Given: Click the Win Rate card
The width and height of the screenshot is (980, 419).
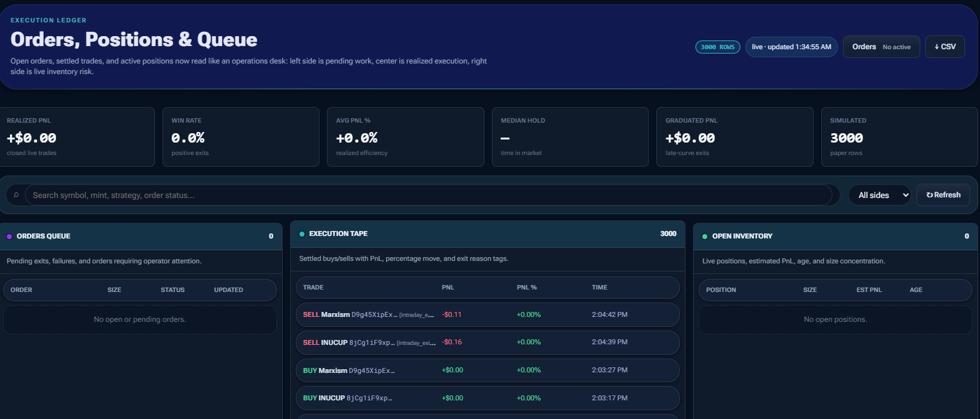Looking at the screenshot, I should (241, 137).
